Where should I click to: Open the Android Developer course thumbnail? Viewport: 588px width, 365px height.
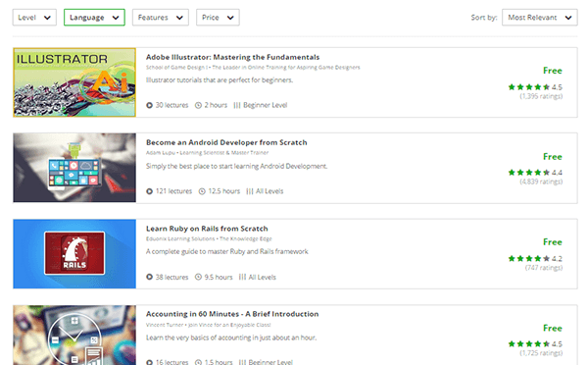click(x=74, y=168)
